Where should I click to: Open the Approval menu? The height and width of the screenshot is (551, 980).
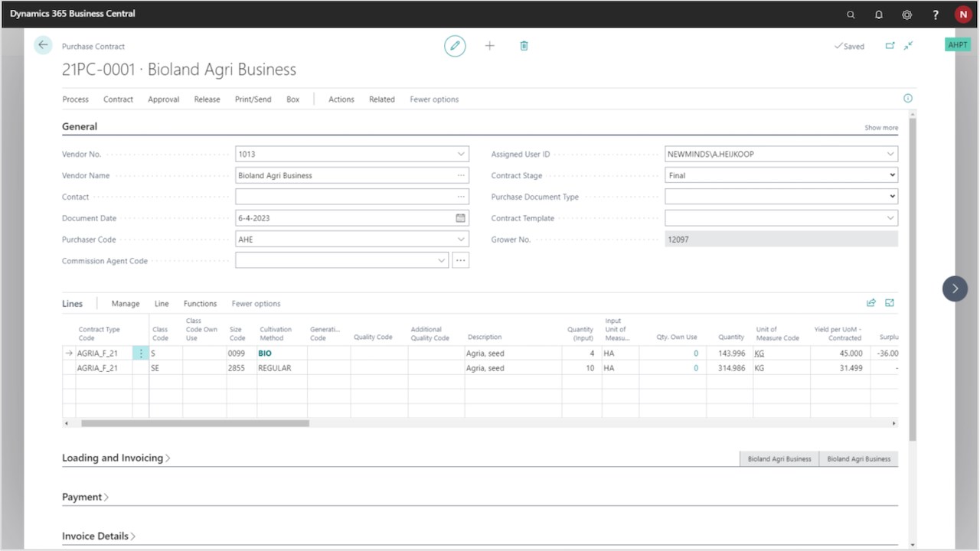coord(163,99)
